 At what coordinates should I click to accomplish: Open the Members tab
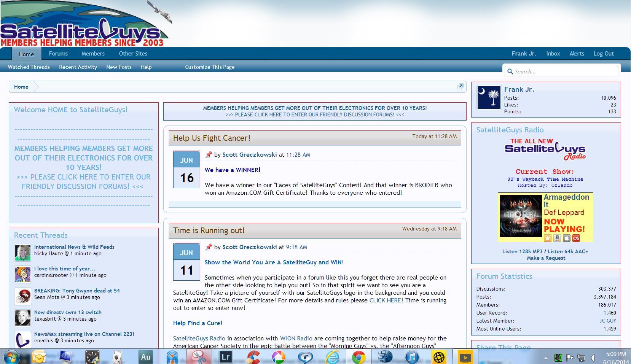[93, 54]
